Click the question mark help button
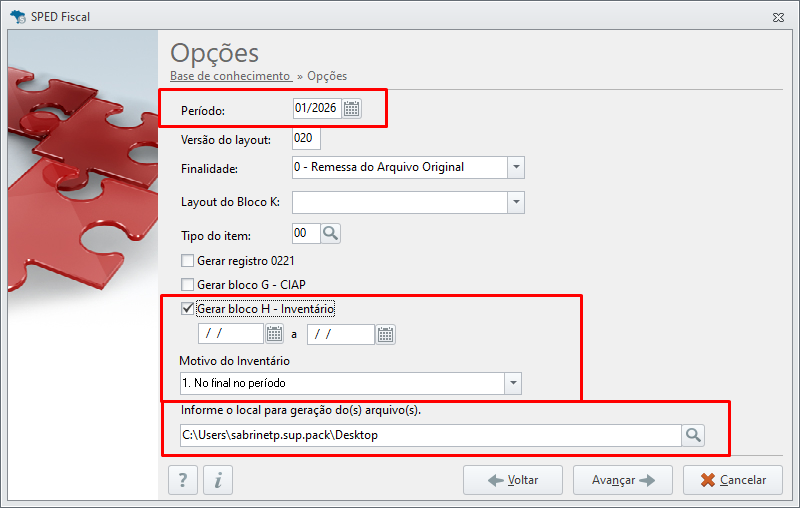 point(183,480)
